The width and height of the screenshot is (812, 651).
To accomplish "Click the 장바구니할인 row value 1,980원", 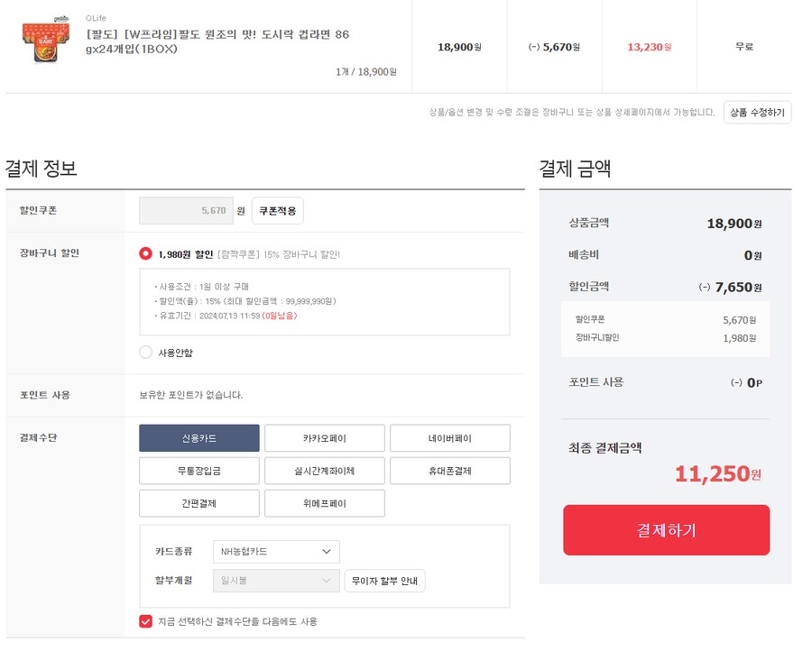I will click(740, 338).
